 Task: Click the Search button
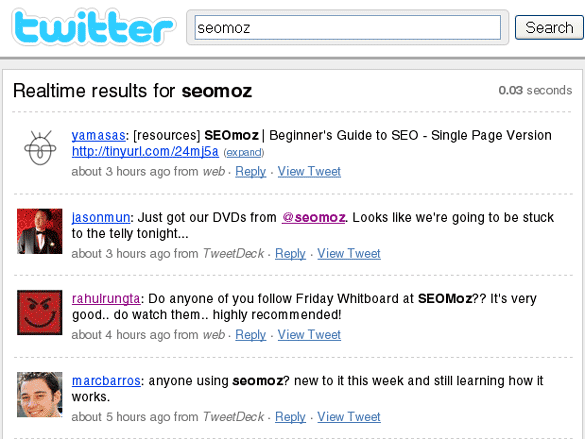(549, 28)
